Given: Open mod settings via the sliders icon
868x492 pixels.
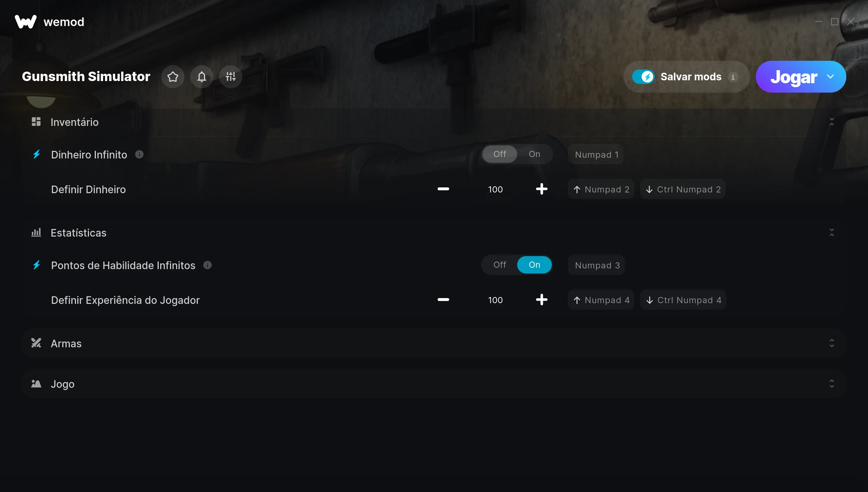Looking at the screenshot, I should [x=231, y=77].
